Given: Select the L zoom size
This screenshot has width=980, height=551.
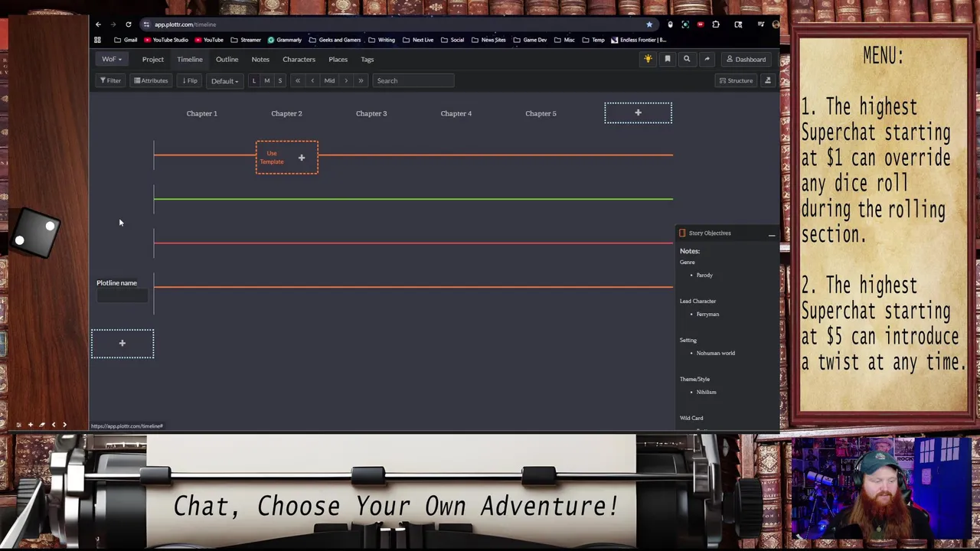Looking at the screenshot, I should point(254,80).
